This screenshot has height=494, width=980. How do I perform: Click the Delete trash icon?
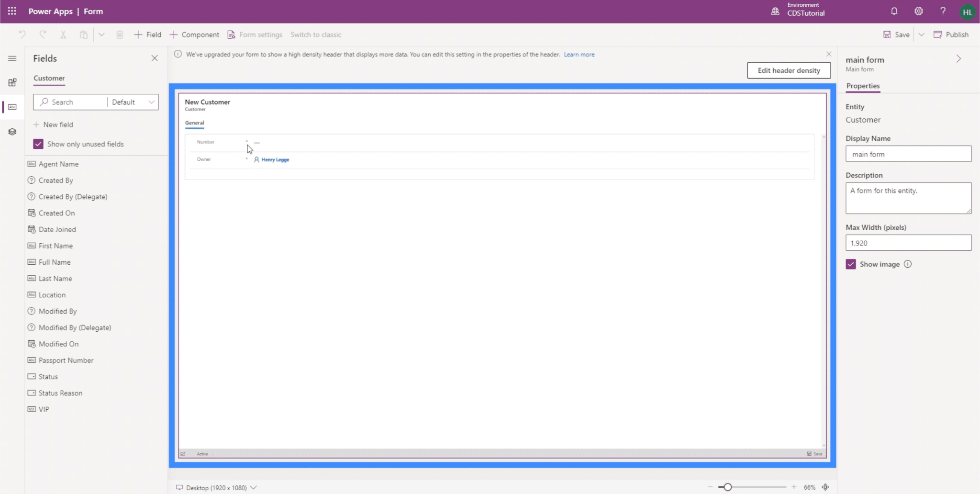pos(120,34)
